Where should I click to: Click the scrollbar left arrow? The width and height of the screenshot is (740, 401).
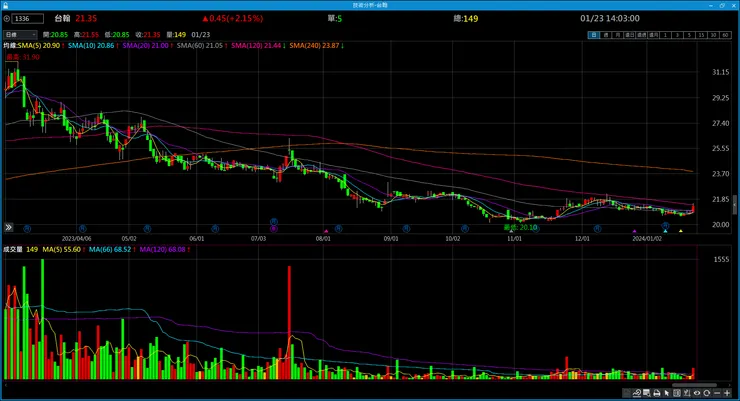click(x=6, y=385)
